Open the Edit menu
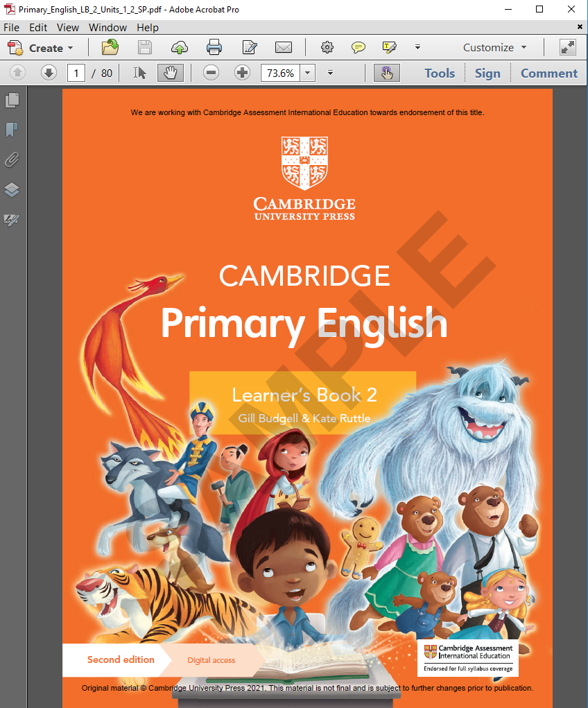This screenshot has height=708, width=588. click(x=38, y=28)
